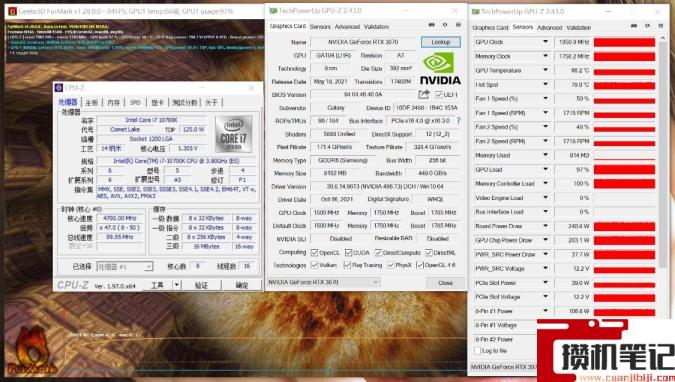
Task: Toggle the DirectML checkbox
Action: [428, 252]
